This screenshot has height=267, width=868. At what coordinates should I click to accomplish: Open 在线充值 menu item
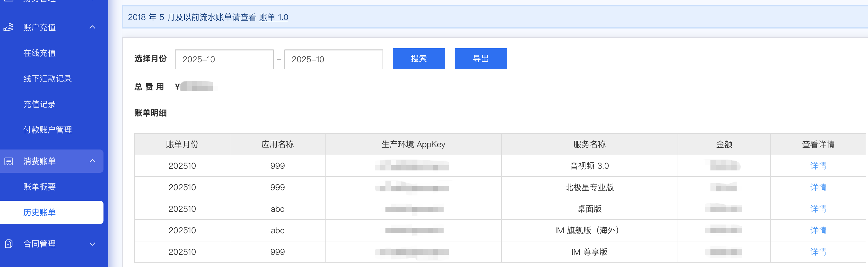(40, 53)
